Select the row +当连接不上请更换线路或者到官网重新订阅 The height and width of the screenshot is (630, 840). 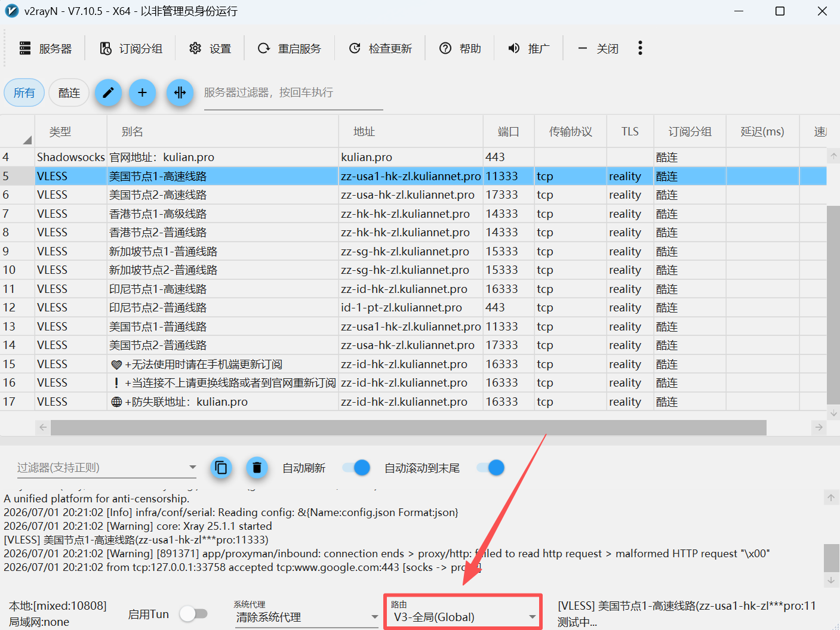(413, 382)
